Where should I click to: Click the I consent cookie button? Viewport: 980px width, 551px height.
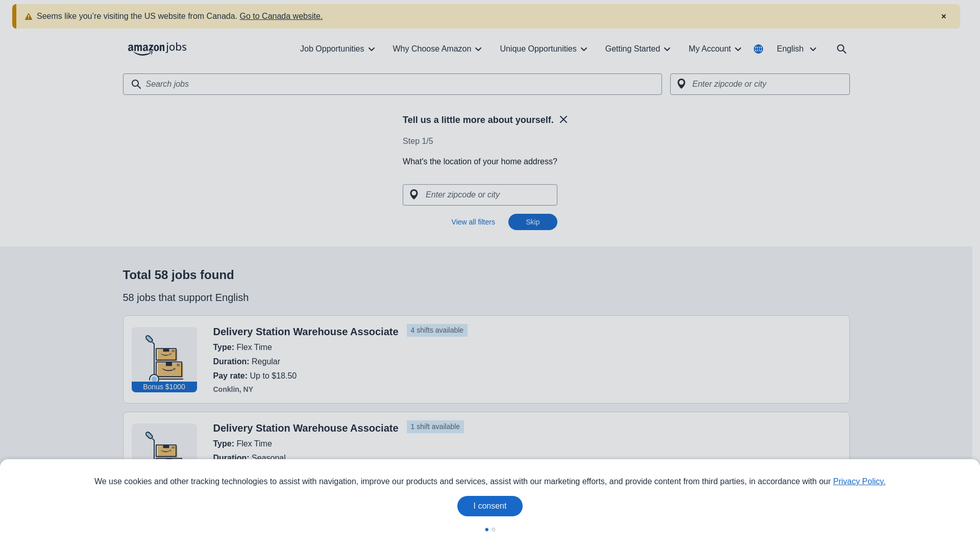(490, 506)
